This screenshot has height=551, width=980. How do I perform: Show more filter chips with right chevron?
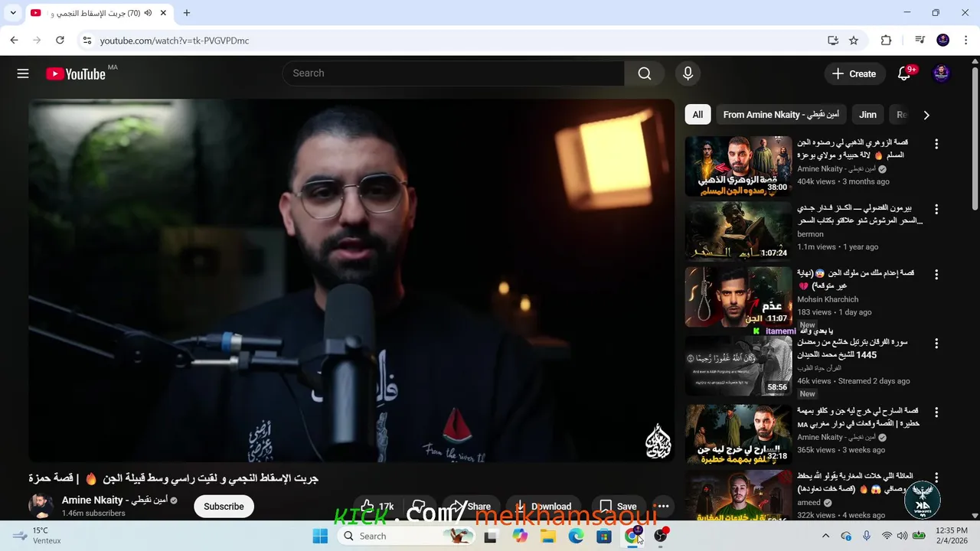click(x=926, y=115)
